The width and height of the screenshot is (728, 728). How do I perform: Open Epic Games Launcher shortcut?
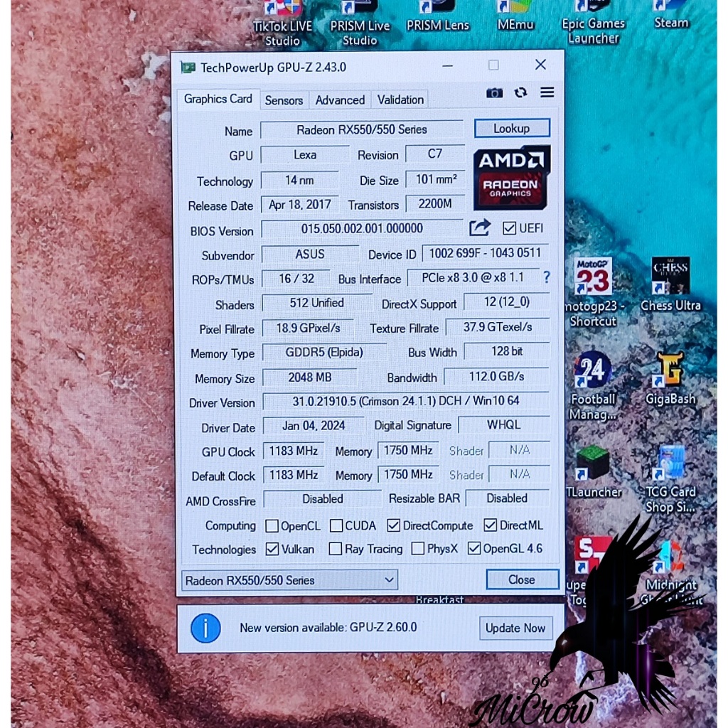click(x=594, y=23)
